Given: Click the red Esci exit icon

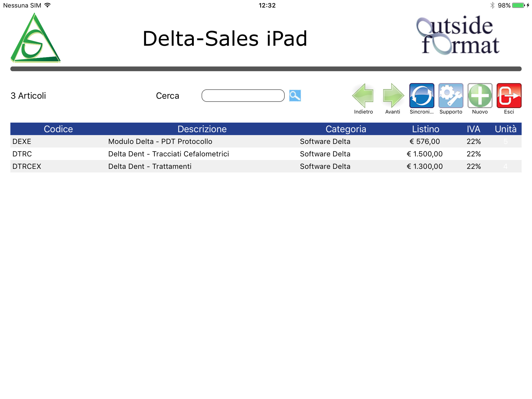Looking at the screenshot, I should (x=509, y=96).
